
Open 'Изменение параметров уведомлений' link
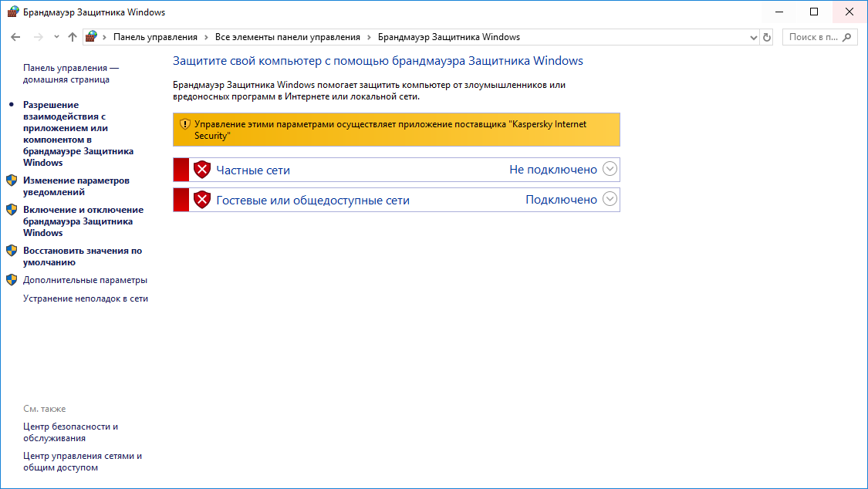pyautogui.click(x=76, y=186)
